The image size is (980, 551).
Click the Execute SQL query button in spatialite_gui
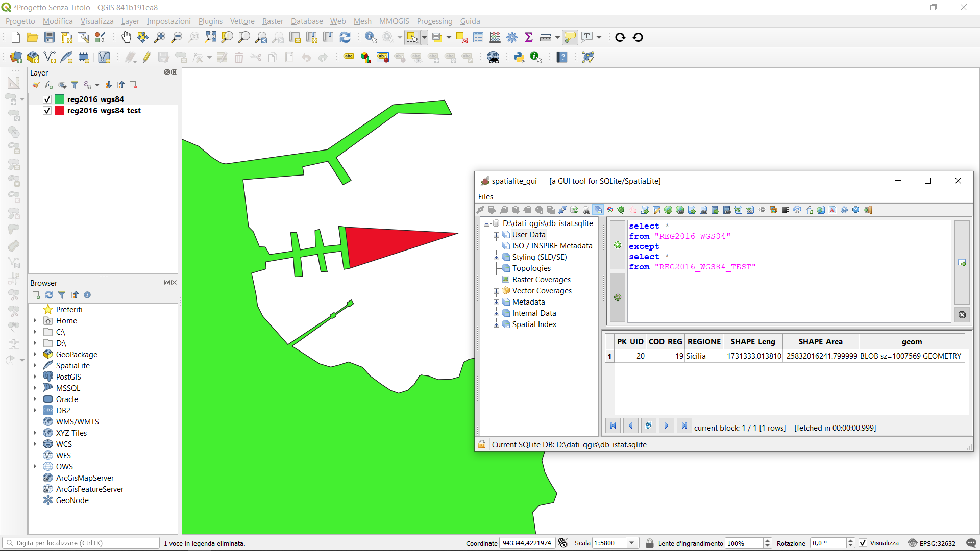[x=962, y=263]
